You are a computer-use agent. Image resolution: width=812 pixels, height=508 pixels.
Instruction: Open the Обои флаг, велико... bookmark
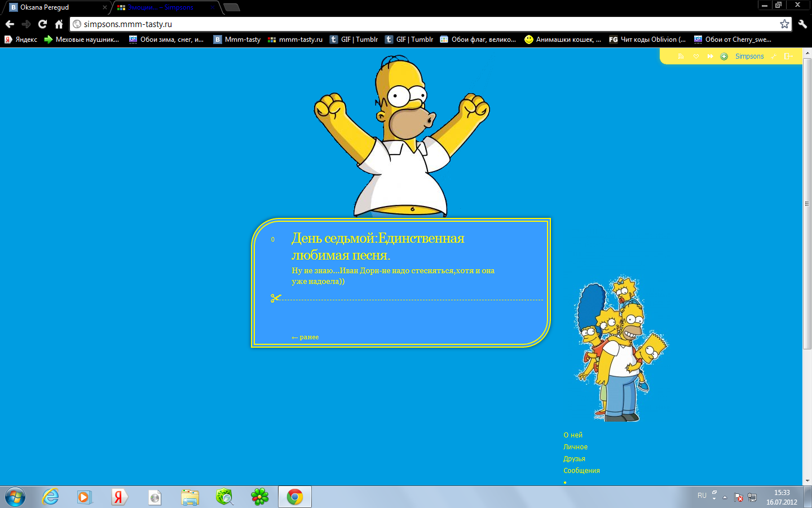pyautogui.click(x=478, y=40)
